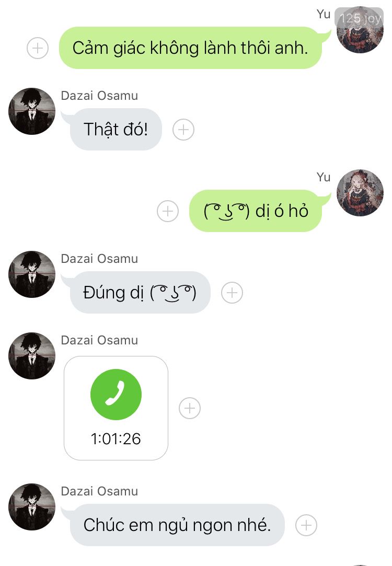Open Dazai Osamu avatar beside "Đúng dị"
392x566 pixels.
pos(32,274)
